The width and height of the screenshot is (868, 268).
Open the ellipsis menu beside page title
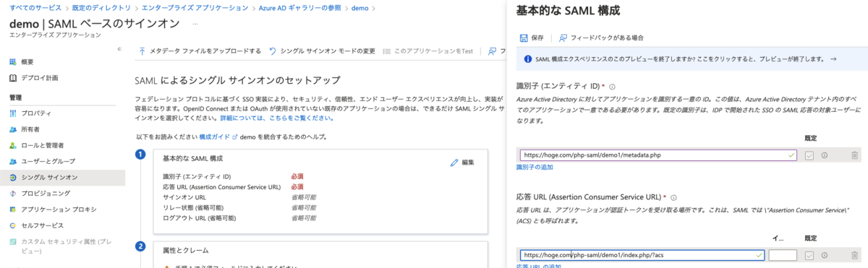coord(195,25)
